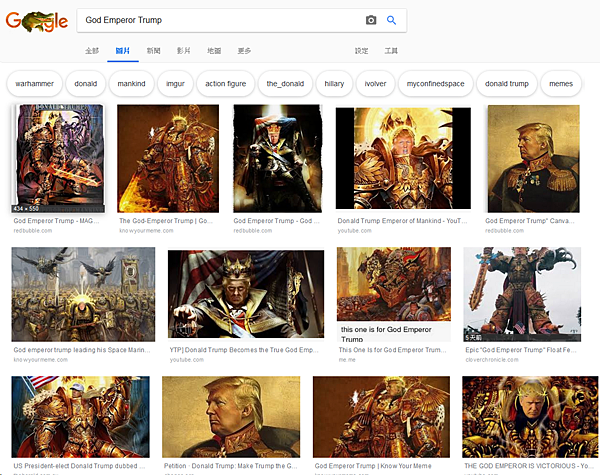The image size is (600, 475).
Task: Open US President-elect Donald Trump dubbed image
Action: pos(80,417)
